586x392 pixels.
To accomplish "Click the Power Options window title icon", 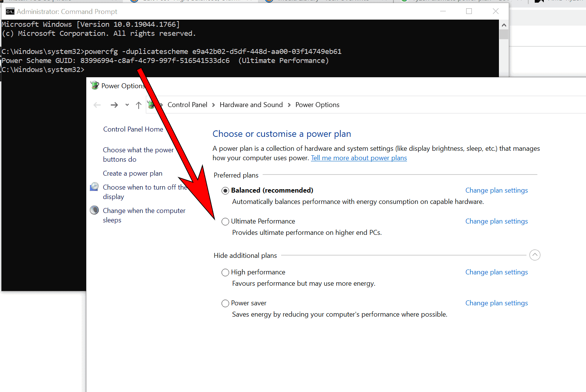I will (x=95, y=86).
